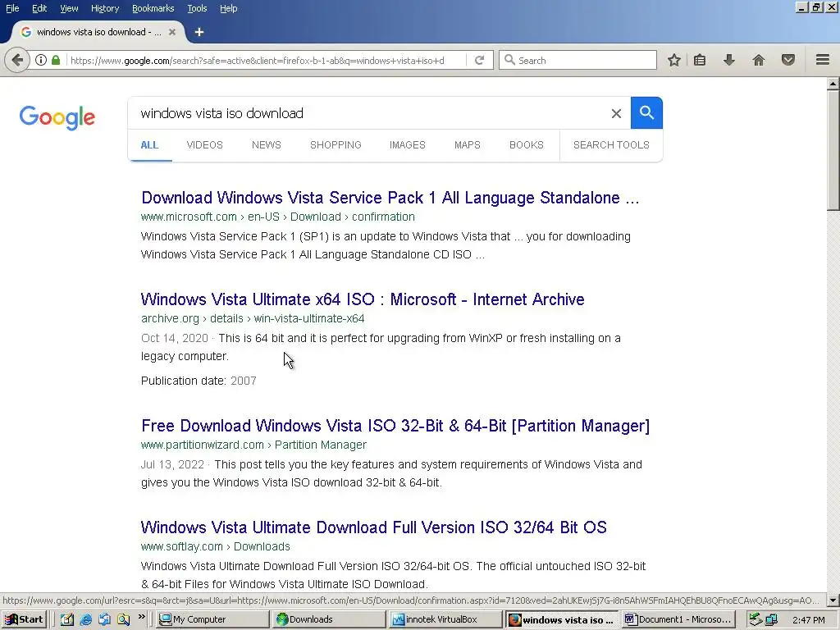Open the History menu
The width and height of the screenshot is (840, 630).
104,8
